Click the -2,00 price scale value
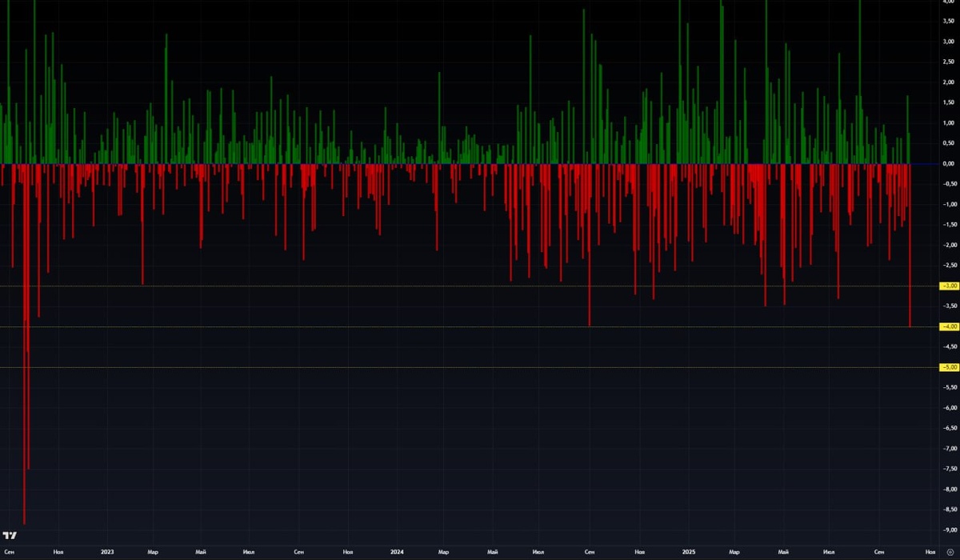Viewport: 960px width, 560px height. [x=950, y=246]
